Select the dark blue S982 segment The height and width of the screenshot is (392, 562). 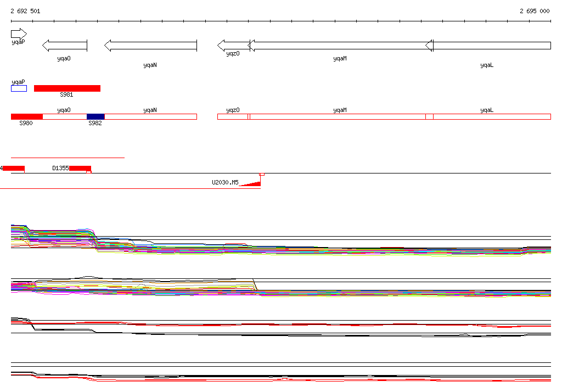tap(95, 116)
